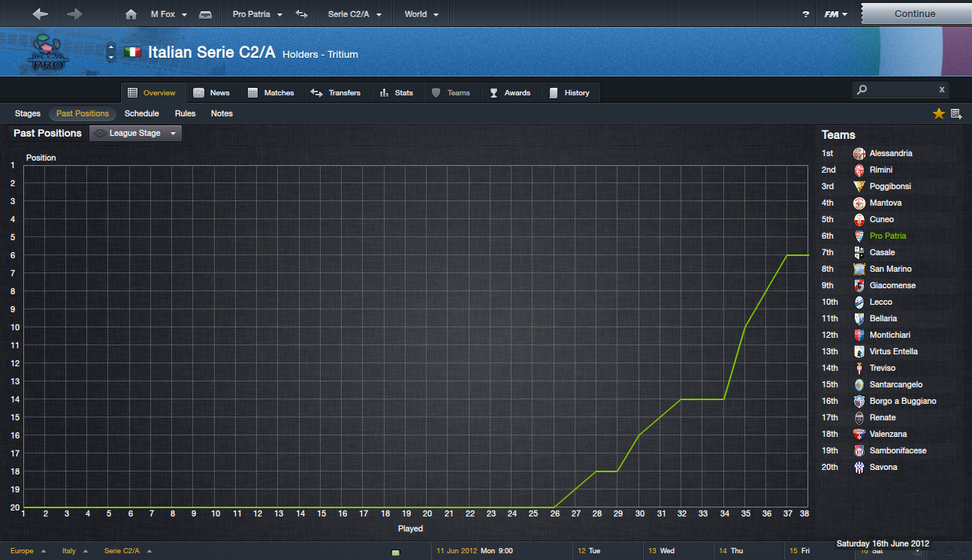
Task: Click the Savona club badge icon
Action: (x=859, y=467)
